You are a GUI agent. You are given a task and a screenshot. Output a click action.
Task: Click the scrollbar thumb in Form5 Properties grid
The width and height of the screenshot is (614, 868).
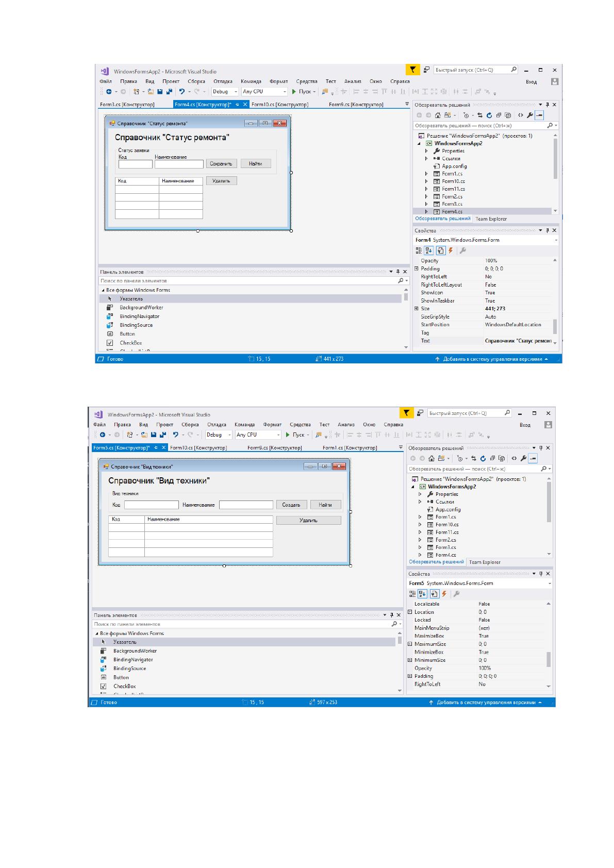pyautogui.click(x=549, y=659)
